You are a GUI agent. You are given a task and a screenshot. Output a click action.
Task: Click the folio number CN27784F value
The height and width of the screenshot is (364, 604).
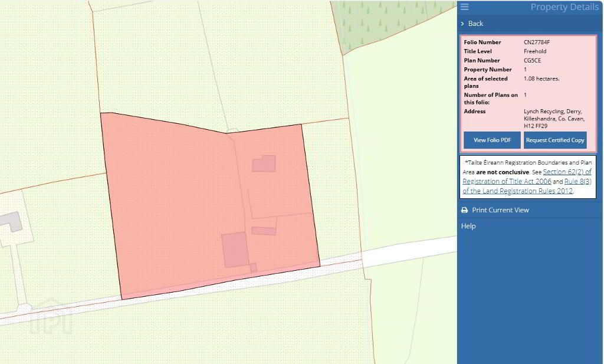tap(536, 42)
